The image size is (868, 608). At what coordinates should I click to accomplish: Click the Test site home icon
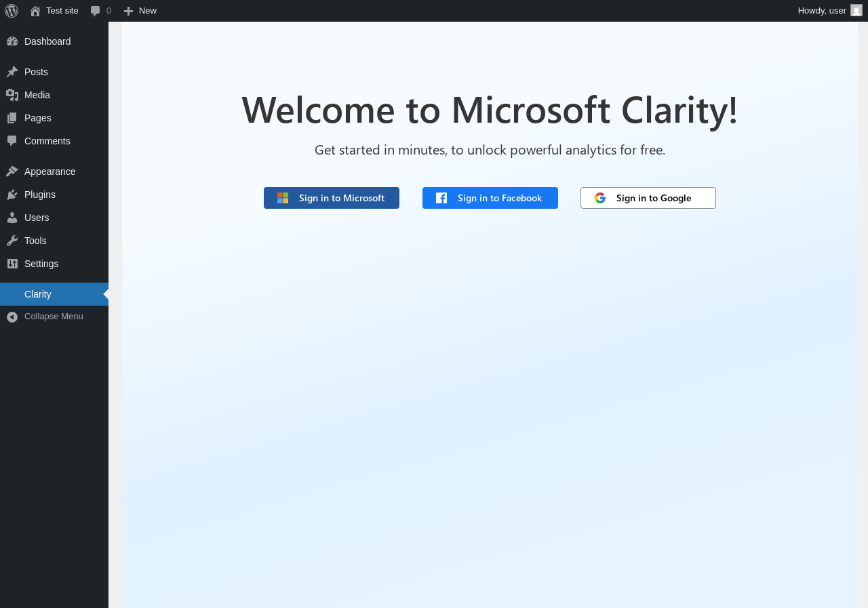click(35, 11)
